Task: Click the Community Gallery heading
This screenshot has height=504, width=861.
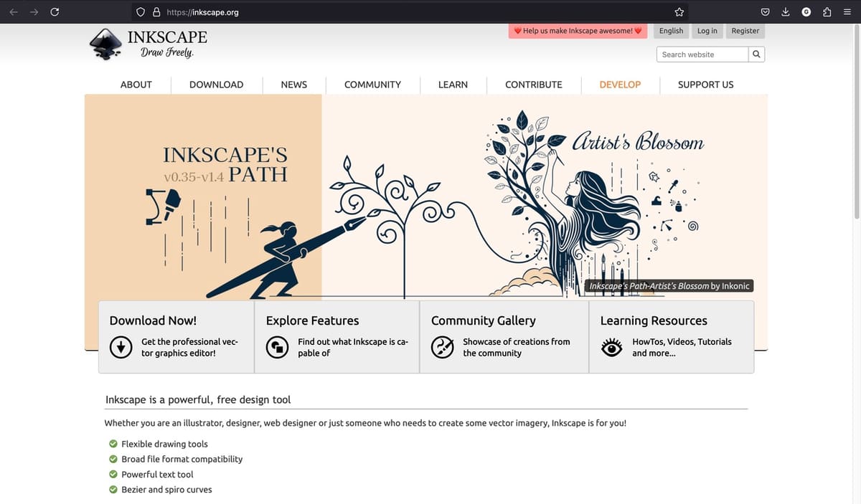Action: 484,320
